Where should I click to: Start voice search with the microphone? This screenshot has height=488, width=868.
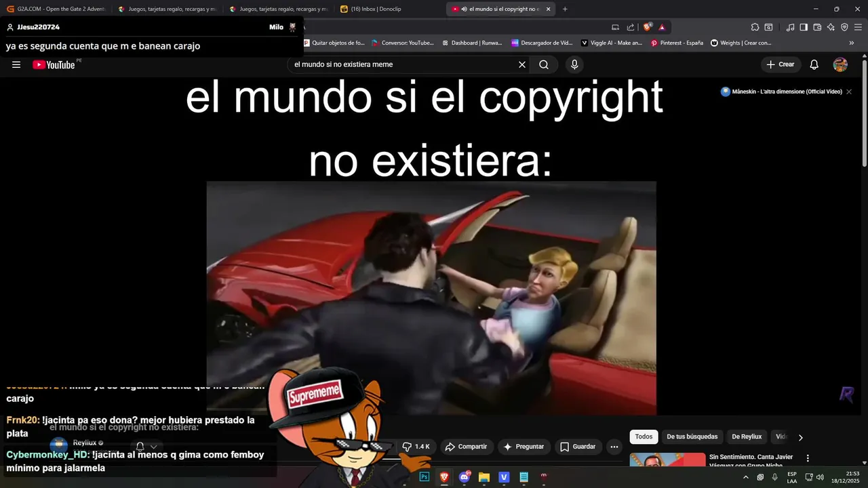[x=574, y=64]
